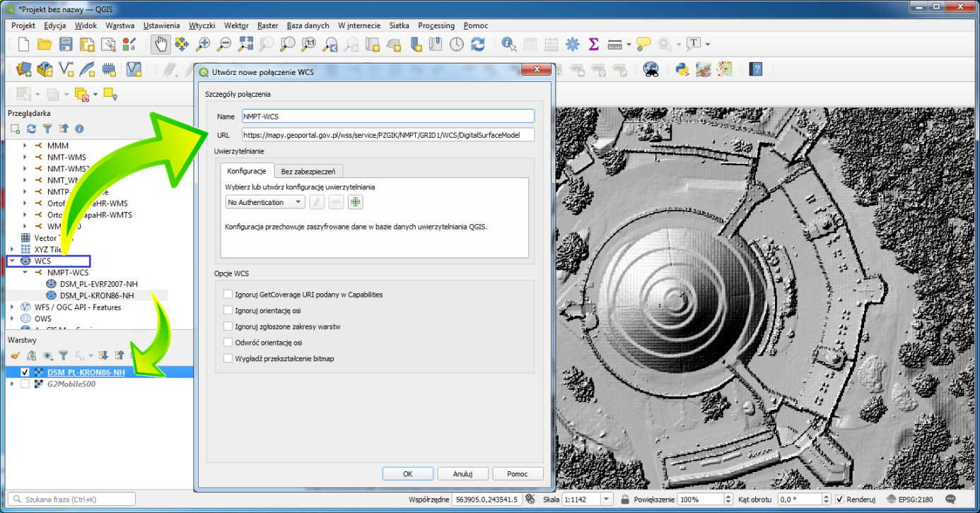Click the Save Project floppy icon

click(x=66, y=44)
